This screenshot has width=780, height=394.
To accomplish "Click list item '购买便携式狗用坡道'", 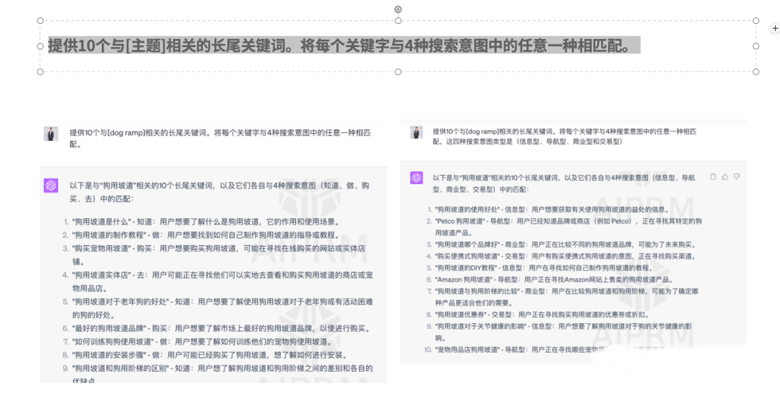I will pyautogui.click(x=565, y=256).
